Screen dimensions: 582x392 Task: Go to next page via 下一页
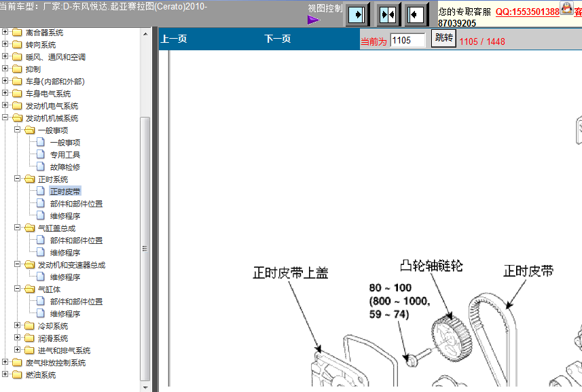[277, 39]
